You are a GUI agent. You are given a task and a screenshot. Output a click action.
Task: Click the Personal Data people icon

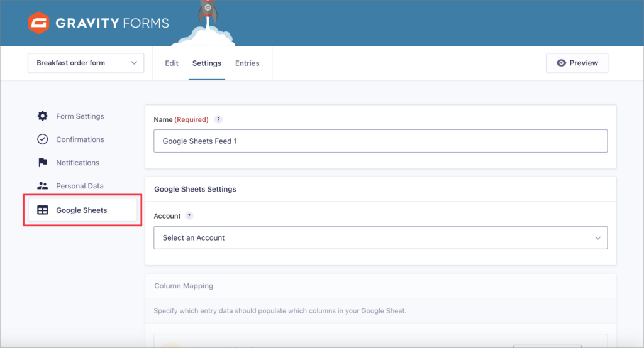(42, 186)
